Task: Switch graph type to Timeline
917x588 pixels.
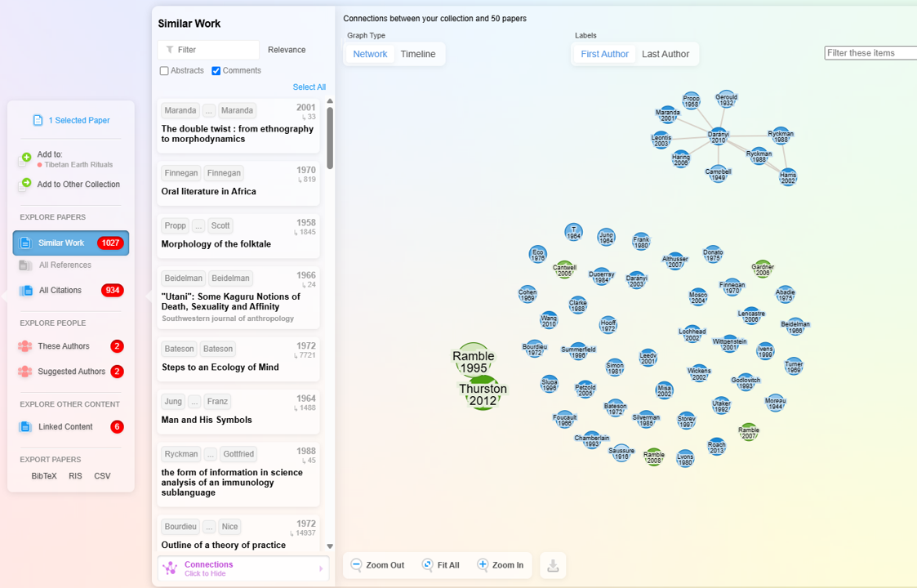Action: [x=417, y=54]
